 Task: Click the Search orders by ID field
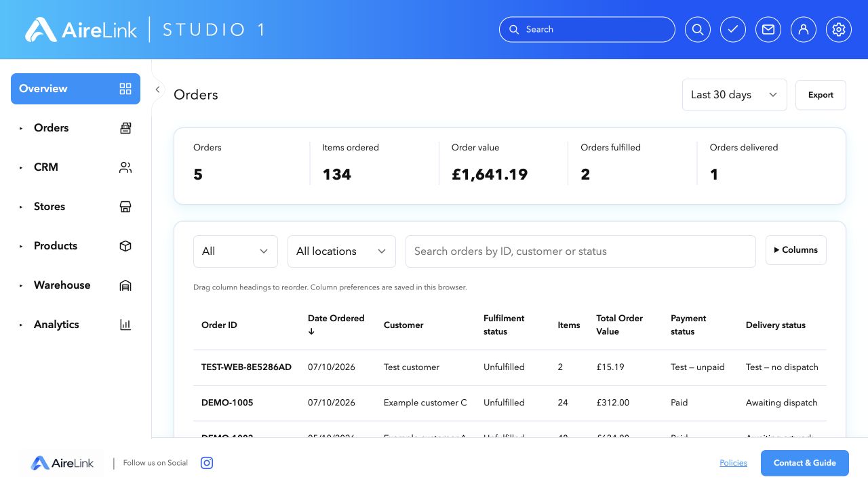coord(580,251)
